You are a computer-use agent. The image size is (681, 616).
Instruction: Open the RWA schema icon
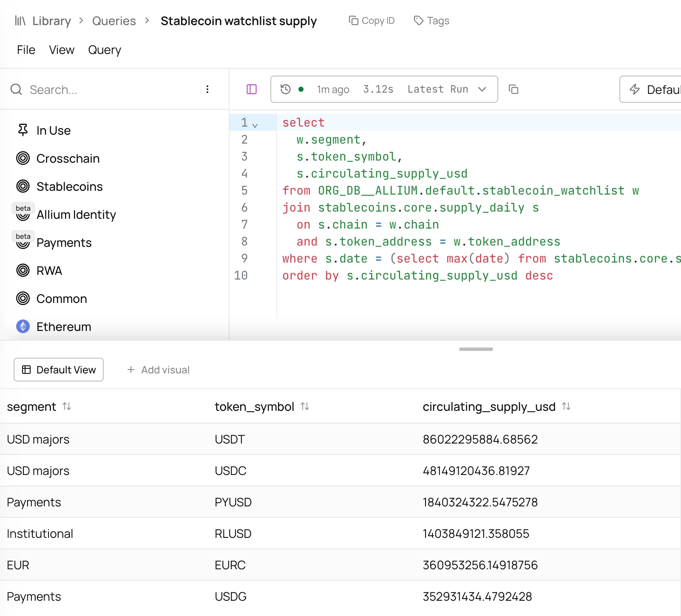point(23,271)
